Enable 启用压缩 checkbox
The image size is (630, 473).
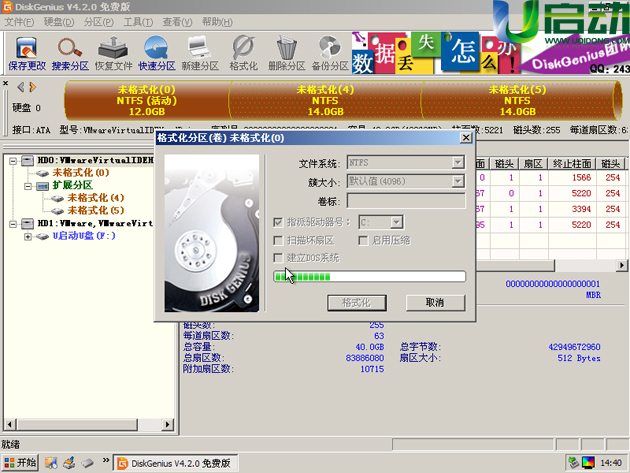click(x=363, y=240)
